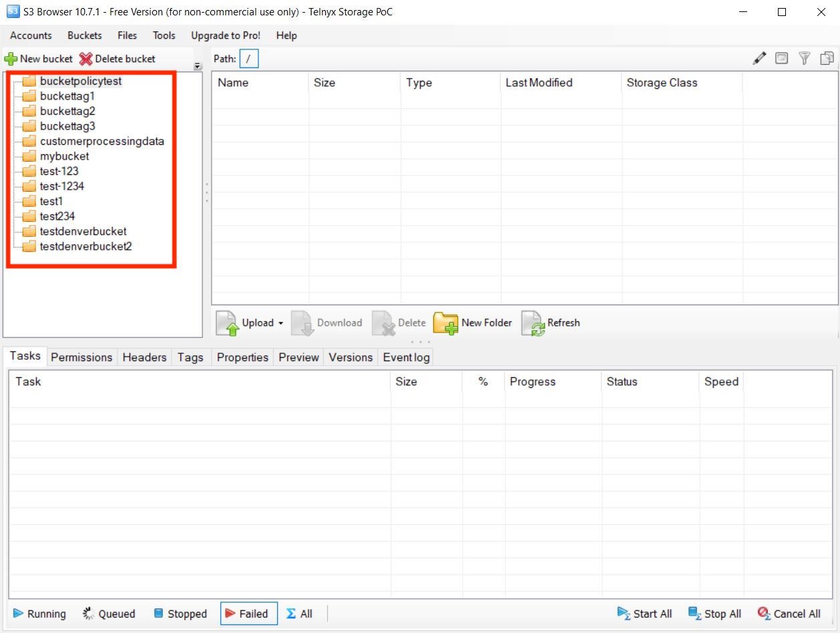The height and width of the screenshot is (633, 840).
Task: Sort files by Name column
Action: point(260,83)
